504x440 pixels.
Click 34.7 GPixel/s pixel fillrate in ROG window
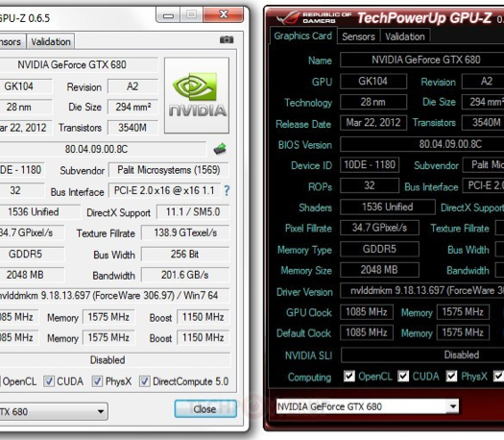[379, 228]
